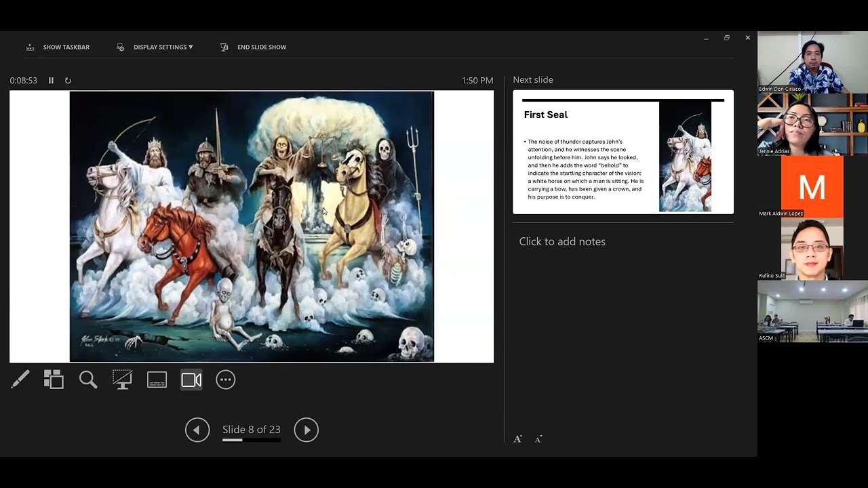
Task: Select Rufino Sulit's video tile
Action: point(812,249)
